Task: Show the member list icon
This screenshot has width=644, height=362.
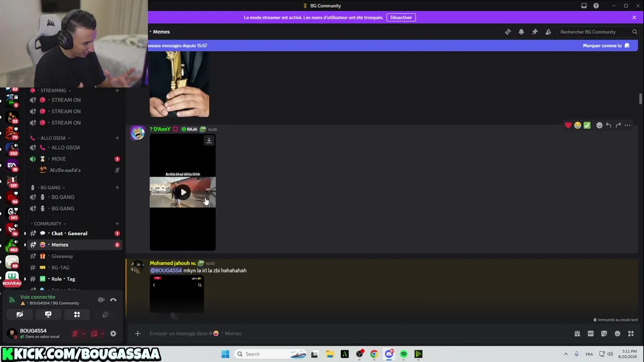Action: pyautogui.click(x=548, y=32)
